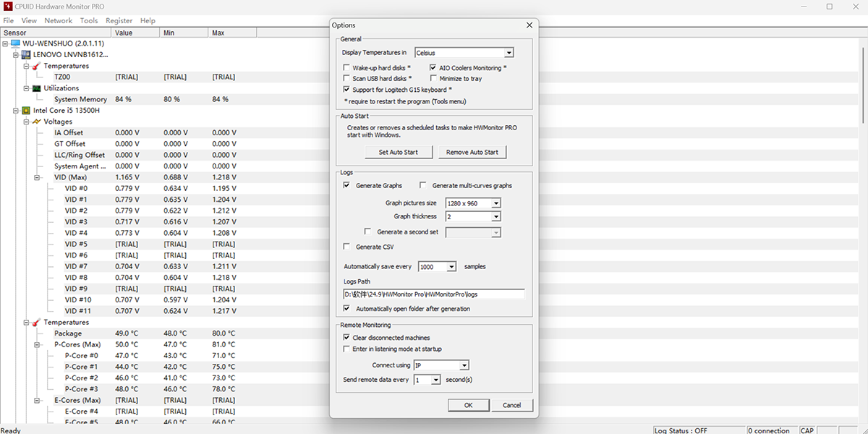Click the Voltages node icon
The image size is (868, 434).
[x=37, y=122]
